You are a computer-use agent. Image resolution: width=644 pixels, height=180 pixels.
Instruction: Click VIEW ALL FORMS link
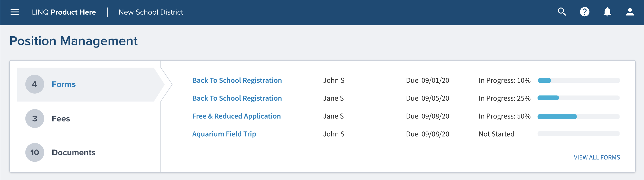coord(597,157)
